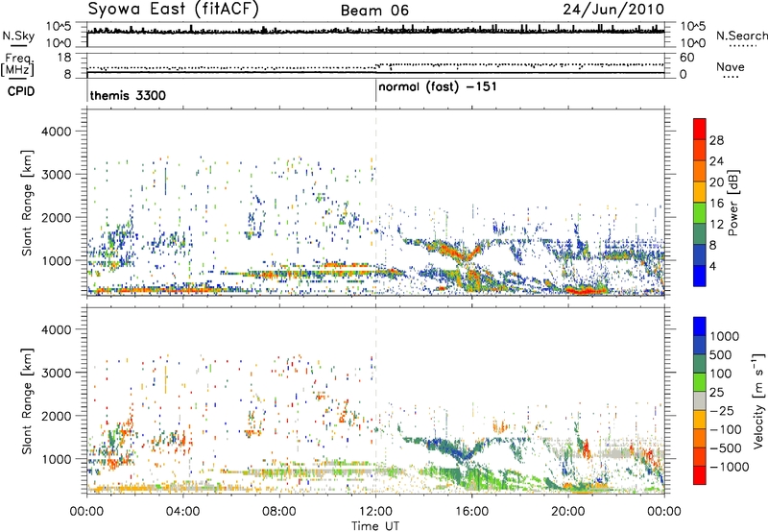The image size is (768, 532).
Task: Click the 'themis 3300' CPID text
Action: (128, 95)
